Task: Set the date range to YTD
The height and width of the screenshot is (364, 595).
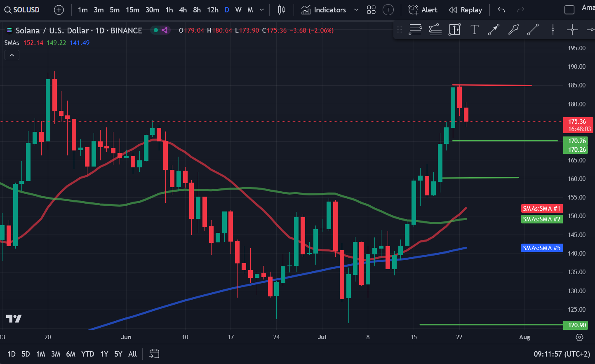Action: click(87, 354)
